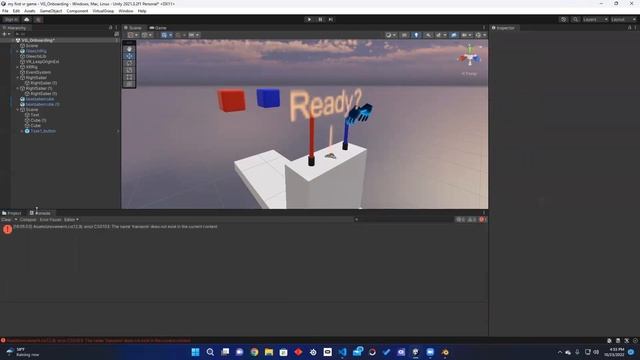Open the File menu
Viewport: 640px width, 360px height.
[5, 11]
